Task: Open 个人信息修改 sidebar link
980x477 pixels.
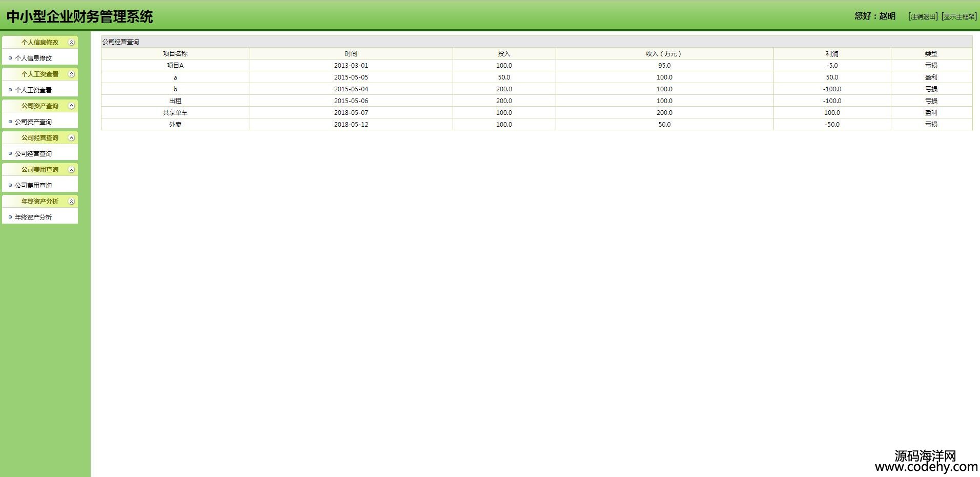Action: (x=33, y=58)
